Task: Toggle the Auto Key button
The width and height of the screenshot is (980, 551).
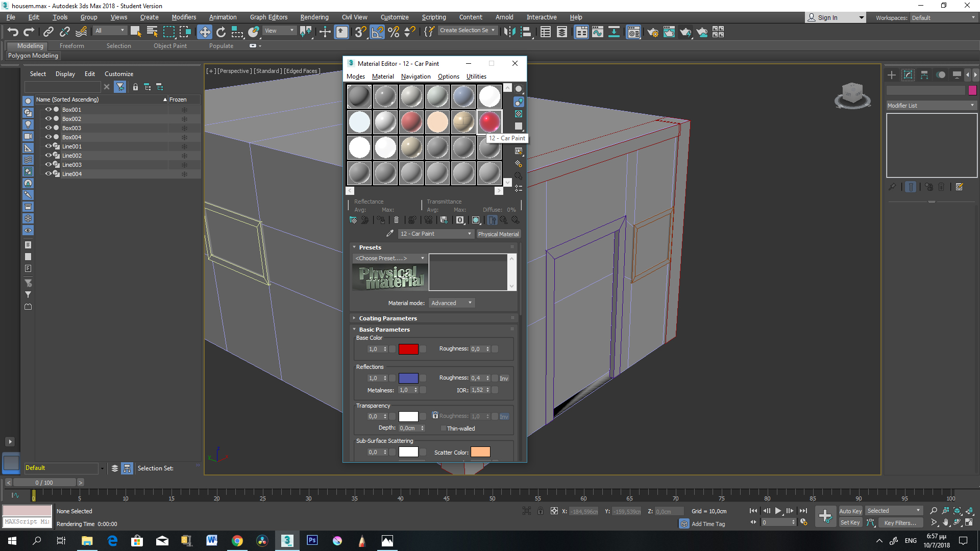Action: pyautogui.click(x=850, y=511)
